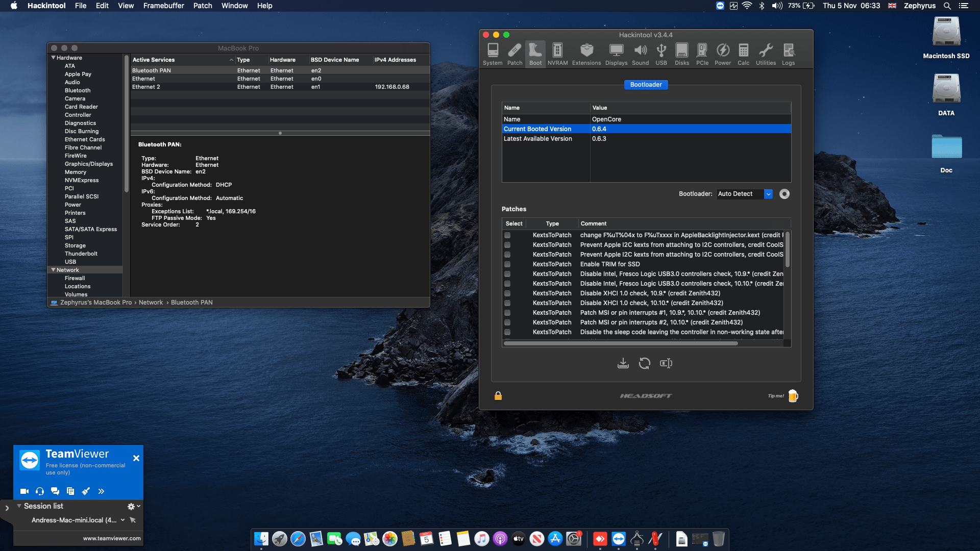The height and width of the screenshot is (551, 980).
Task: Select the Bootloader tab
Action: [x=646, y=85]
